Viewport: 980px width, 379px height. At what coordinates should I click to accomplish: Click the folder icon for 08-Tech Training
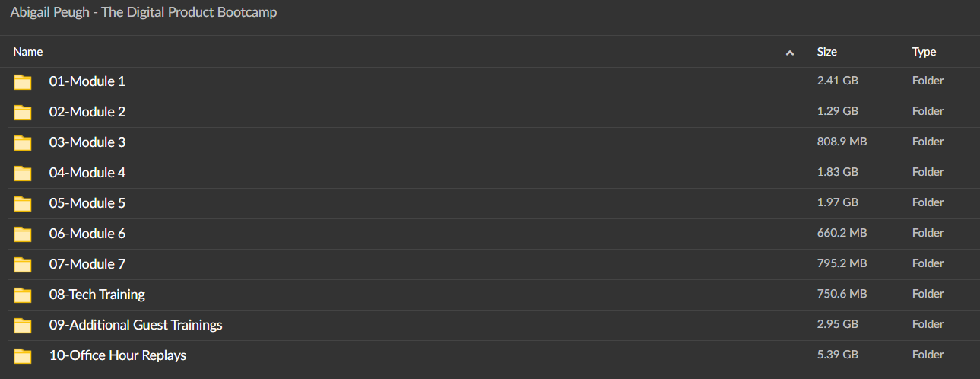point(23,295)
